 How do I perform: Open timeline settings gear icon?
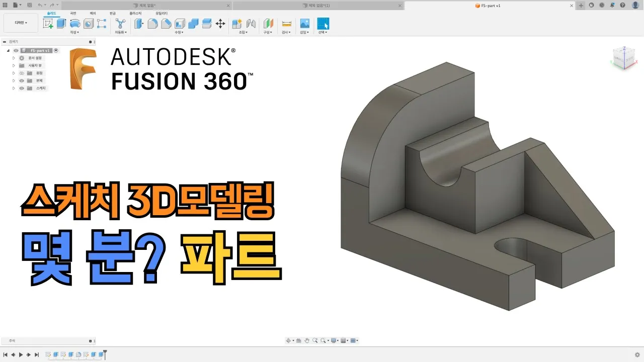[637, 354]
